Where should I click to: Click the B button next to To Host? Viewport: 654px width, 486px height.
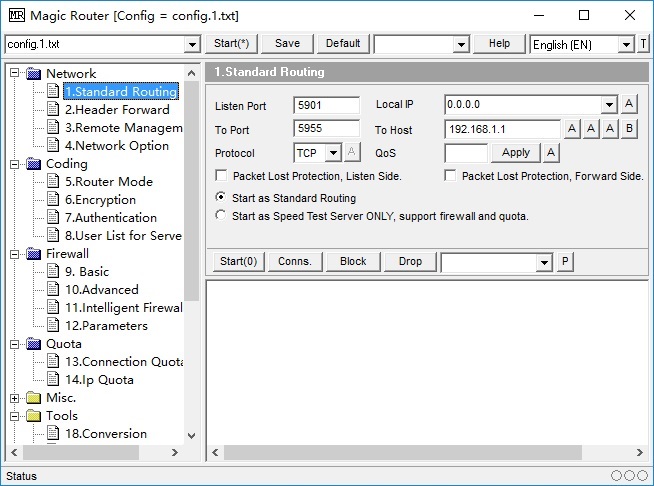point(629,129)
